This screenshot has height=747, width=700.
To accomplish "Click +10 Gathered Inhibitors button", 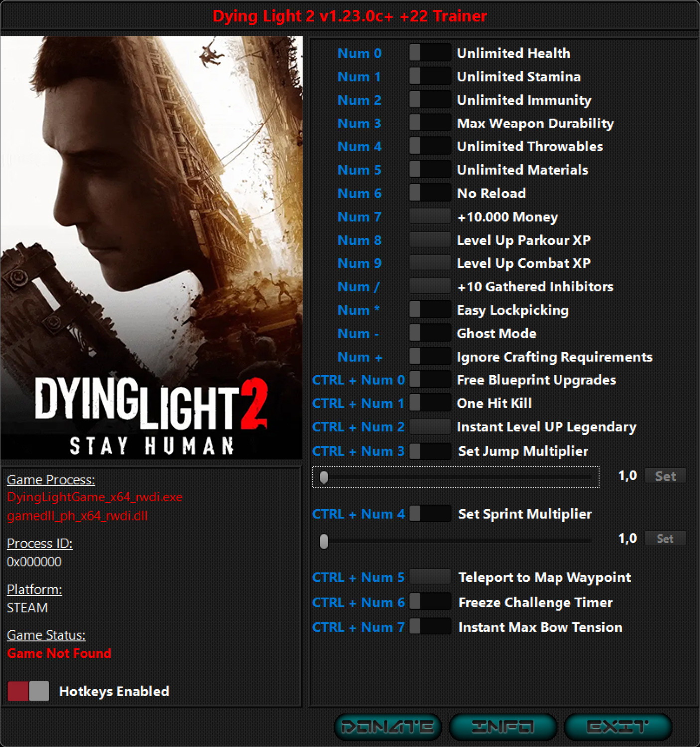I will 430,287.
